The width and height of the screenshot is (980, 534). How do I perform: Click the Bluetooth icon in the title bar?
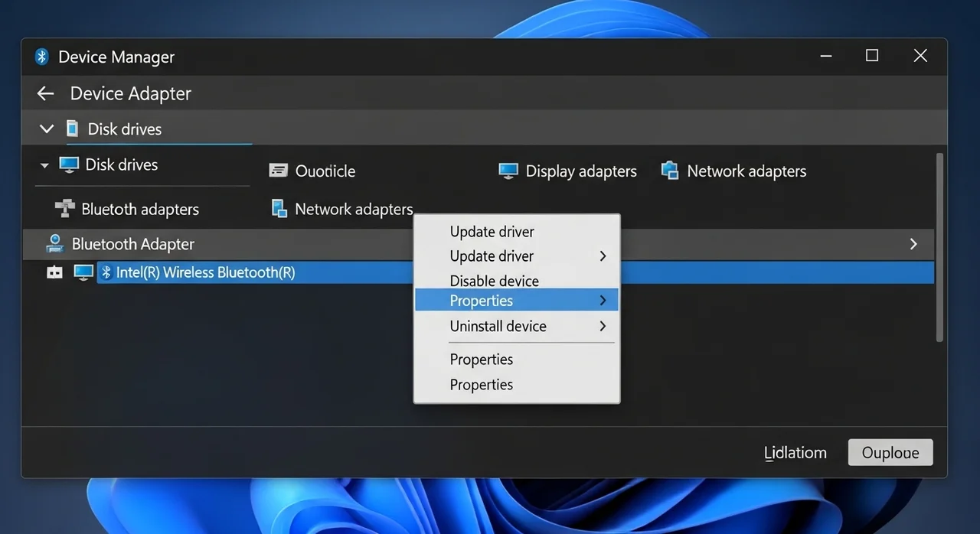coord(42,57)
